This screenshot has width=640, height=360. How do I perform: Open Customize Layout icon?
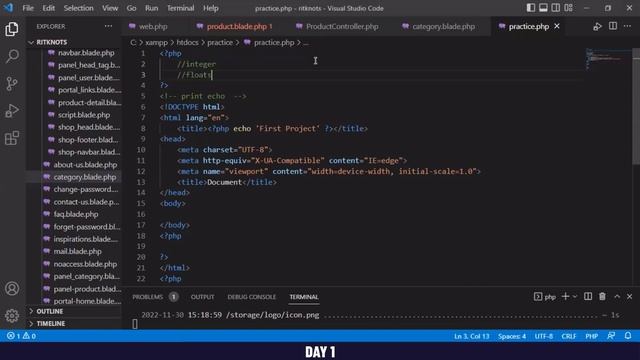coord(568,8)
